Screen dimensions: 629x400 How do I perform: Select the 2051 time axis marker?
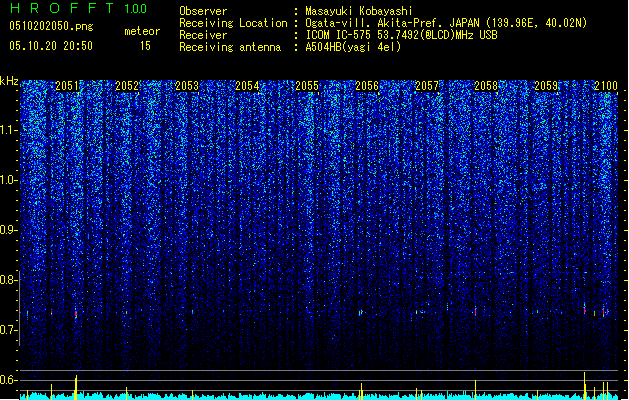pos(67,85)
